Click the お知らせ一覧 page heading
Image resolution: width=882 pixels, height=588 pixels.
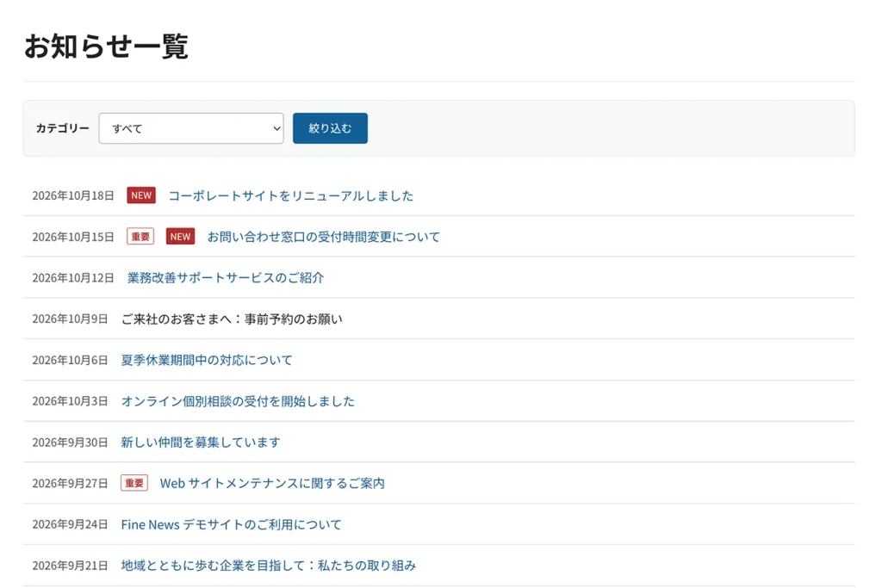click(106, 46)
